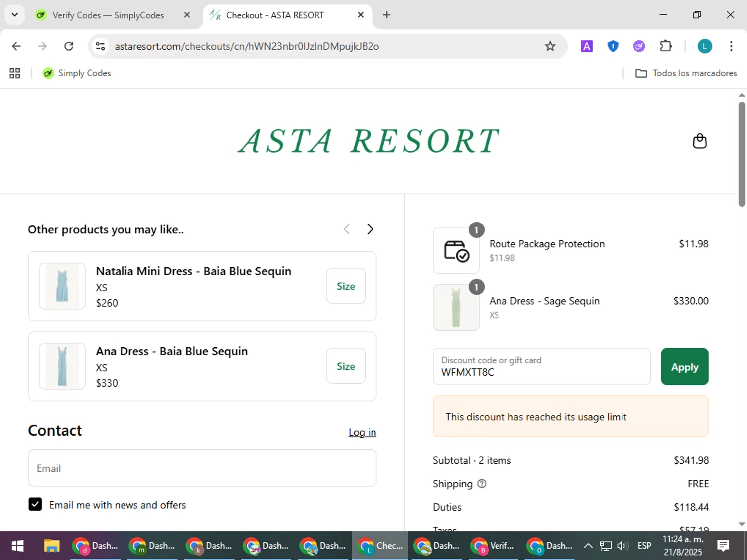Image resolution: width=747 pixels, height=560 pixels.
Task: Bookmark this page with the star
Action: pos(550,46)
